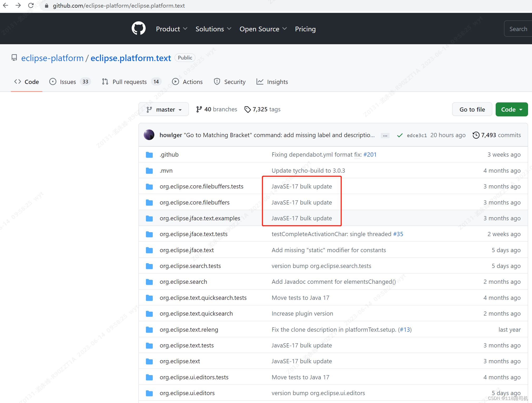Click 'Update tycho-build to 3.0.3' commit message
Viewport: 532px width, 403px height.
(308, 171)
